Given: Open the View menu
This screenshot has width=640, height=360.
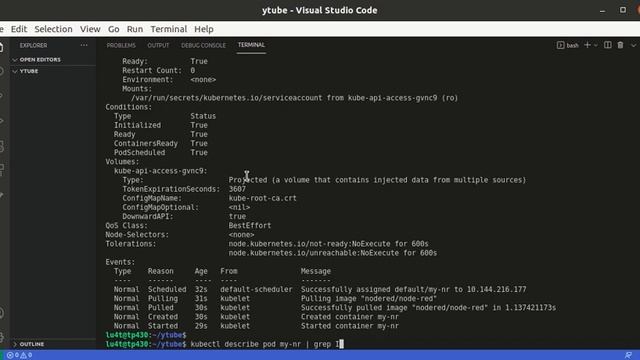Looking at the screenshot, I should pos(90,29).
